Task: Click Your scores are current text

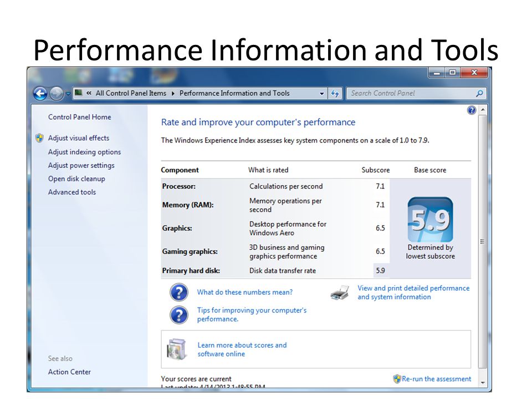Action: 196,379
